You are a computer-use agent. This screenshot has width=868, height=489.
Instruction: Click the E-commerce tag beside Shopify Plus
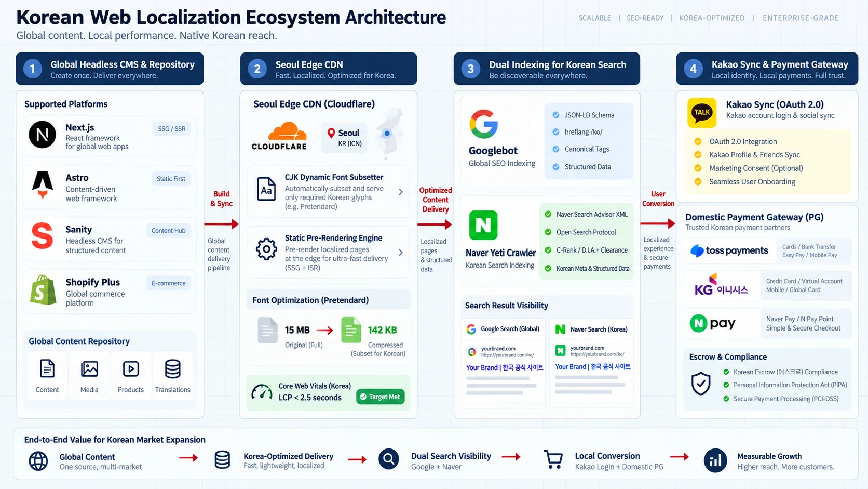pyautogui.click(x=169, y=283)
